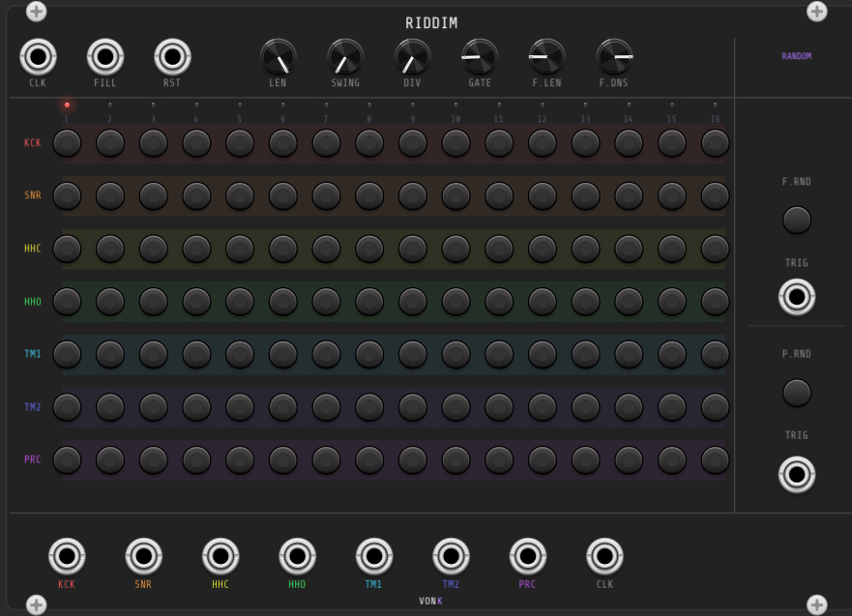852x616 pixels.
Task: Click the step 1 red indicator LED
Action: point(67,104)
